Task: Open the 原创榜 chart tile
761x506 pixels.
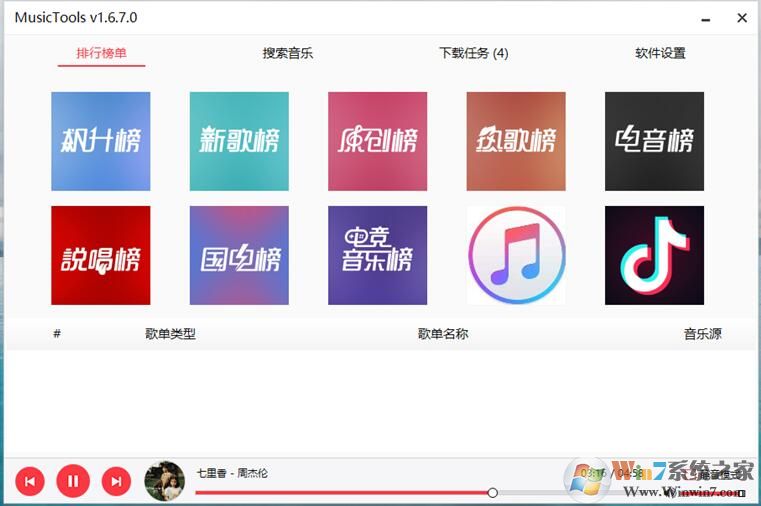Action: [378, 141]
